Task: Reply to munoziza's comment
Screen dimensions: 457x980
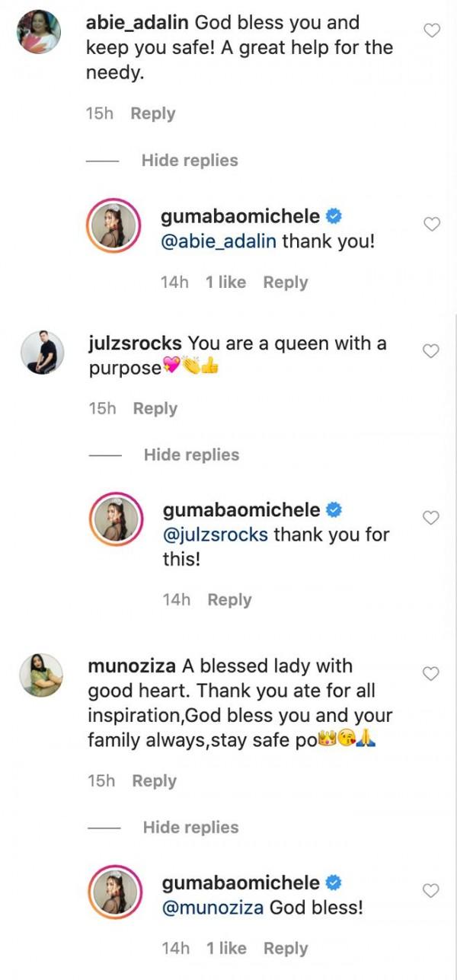Action: 154,780
